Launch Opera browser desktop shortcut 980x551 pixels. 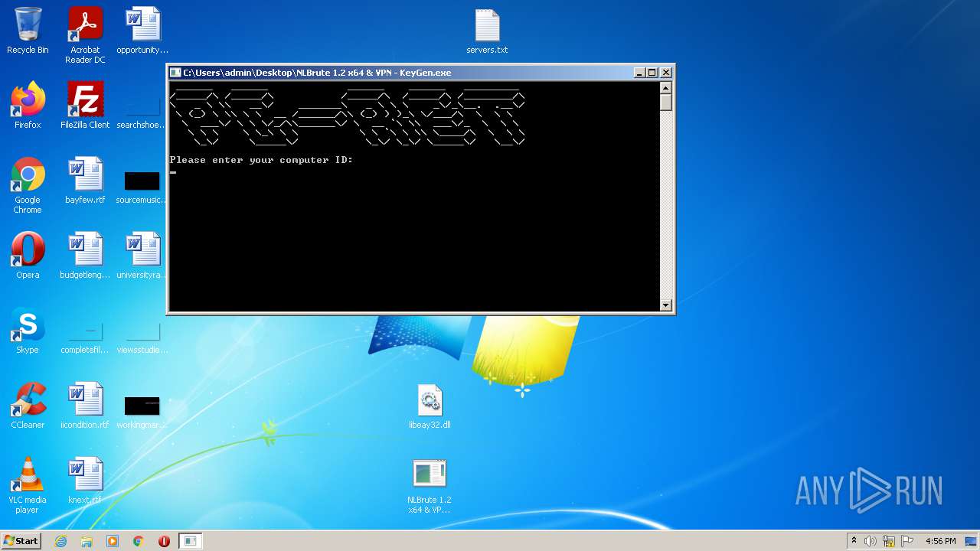click(x=28, y=256)
